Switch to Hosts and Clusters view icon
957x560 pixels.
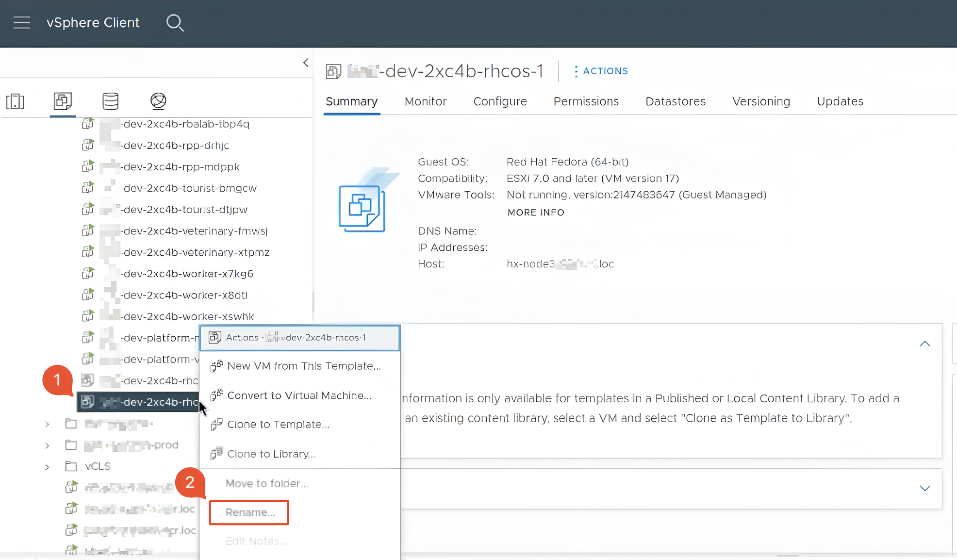tap(15, 101)
